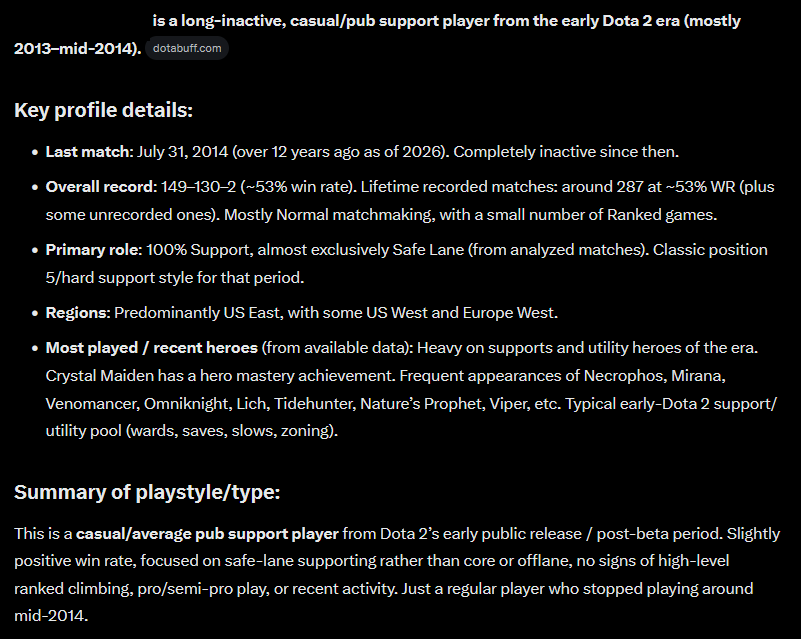Click the word "Omniknight" in the hero list
The height and width of the screenshot is (639, 801).
coord(185,404)
